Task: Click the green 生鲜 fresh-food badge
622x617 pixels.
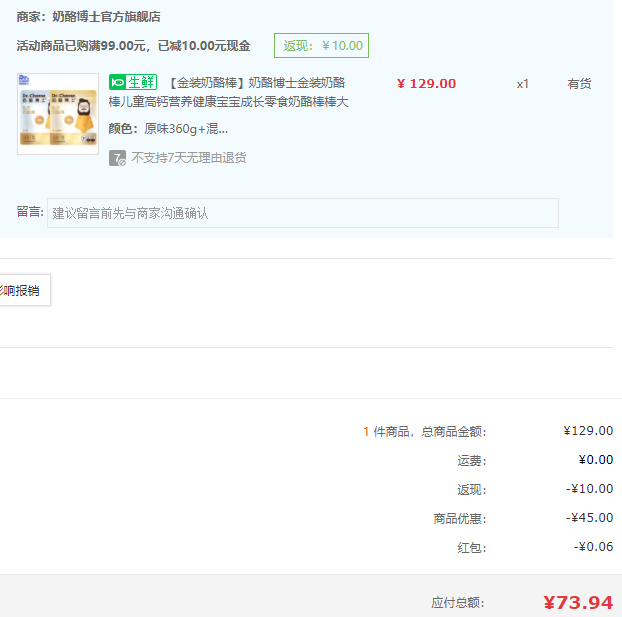Action: (x=133, y=83)
